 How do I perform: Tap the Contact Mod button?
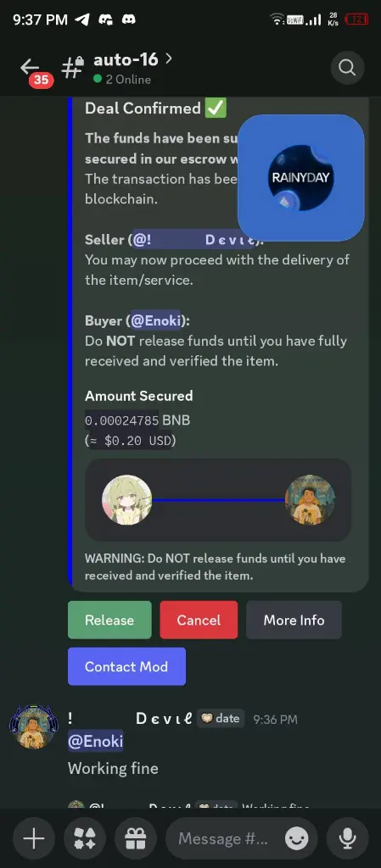pyautogui.click(x=126, y=666)
